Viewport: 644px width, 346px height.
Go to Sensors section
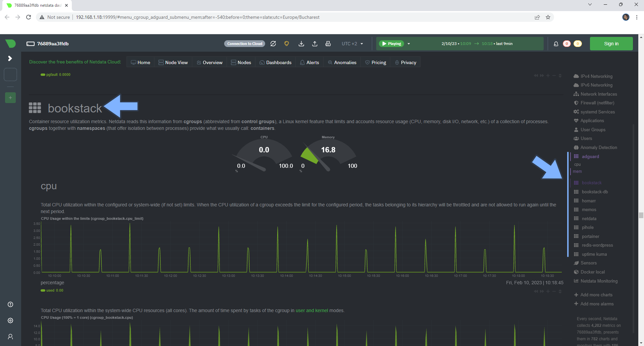coord(585,263)
